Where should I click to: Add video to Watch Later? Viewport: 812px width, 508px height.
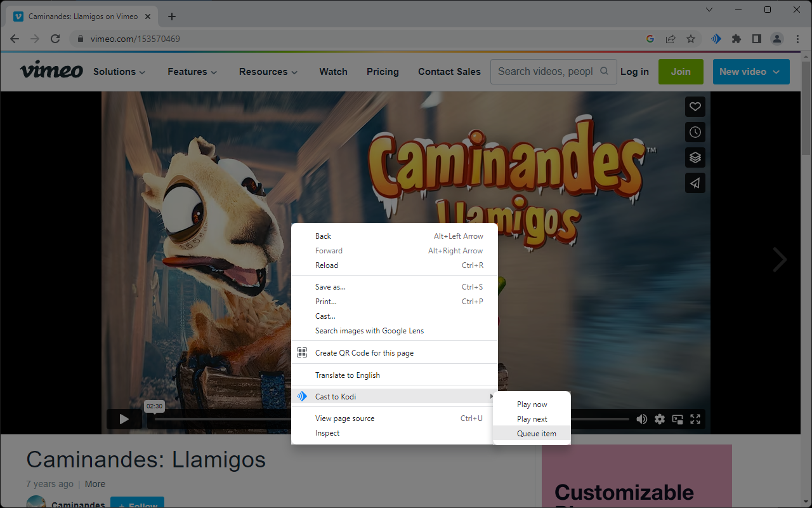pyautogui.click(x=695, y=132)
